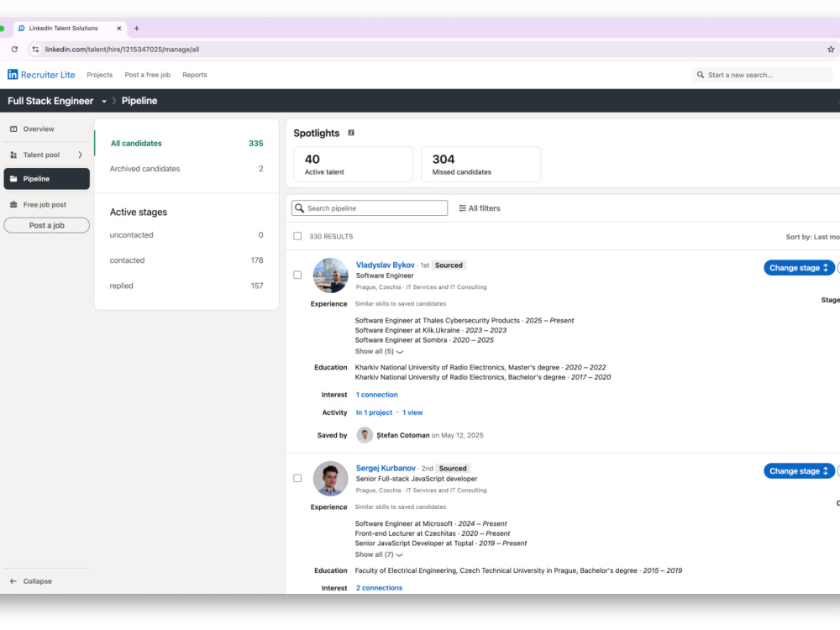
Task: Click the magnifier icon in Search pipeline
Action: point(300,207)
